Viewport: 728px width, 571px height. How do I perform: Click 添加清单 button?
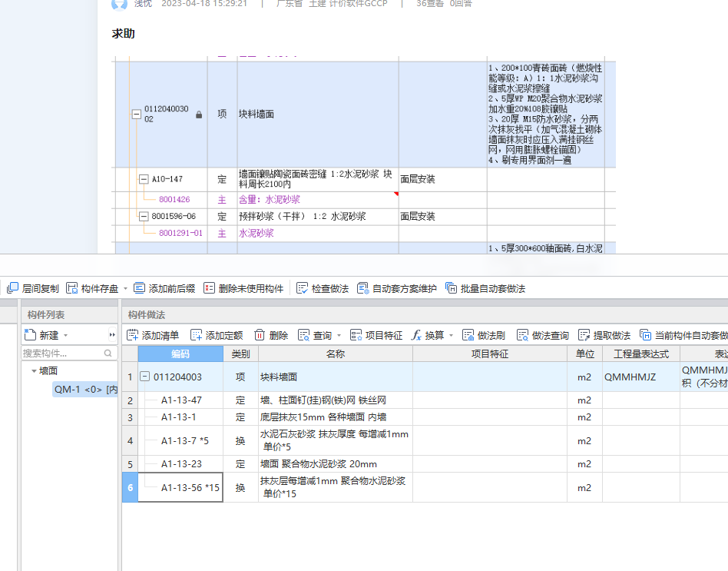(x=153, y=335)
